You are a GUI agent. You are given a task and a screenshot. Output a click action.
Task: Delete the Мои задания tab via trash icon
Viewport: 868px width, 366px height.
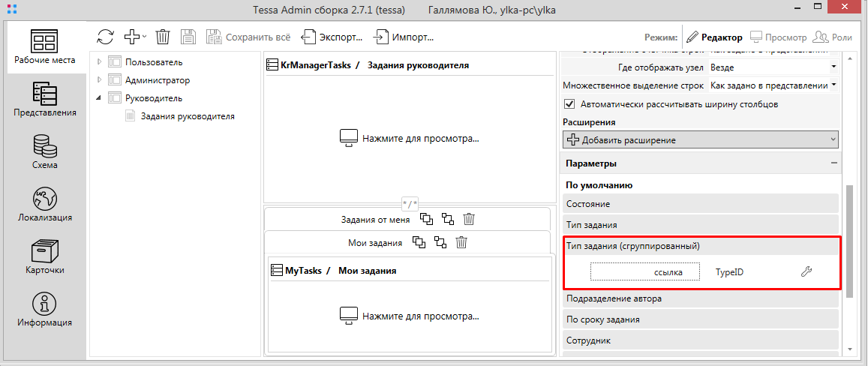pos(462,242)
